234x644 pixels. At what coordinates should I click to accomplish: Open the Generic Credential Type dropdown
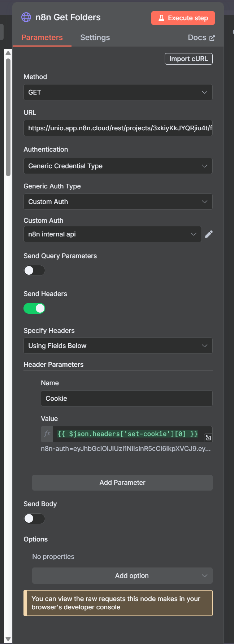(118, 166)
